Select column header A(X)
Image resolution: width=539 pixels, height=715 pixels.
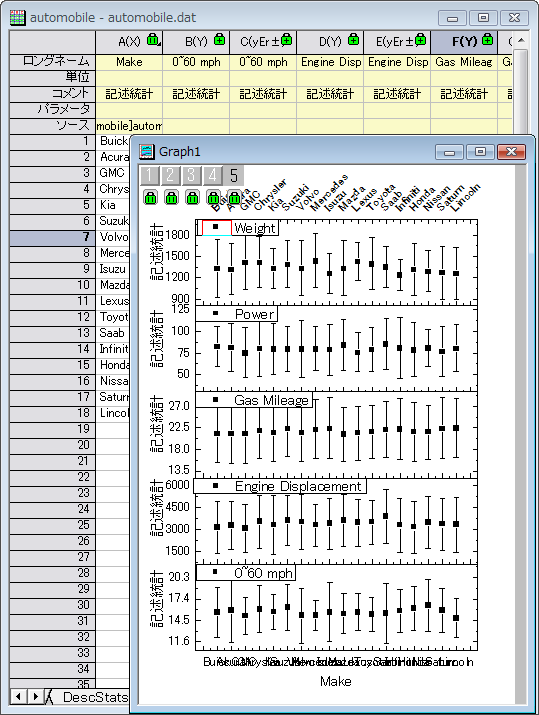(129, 42)
